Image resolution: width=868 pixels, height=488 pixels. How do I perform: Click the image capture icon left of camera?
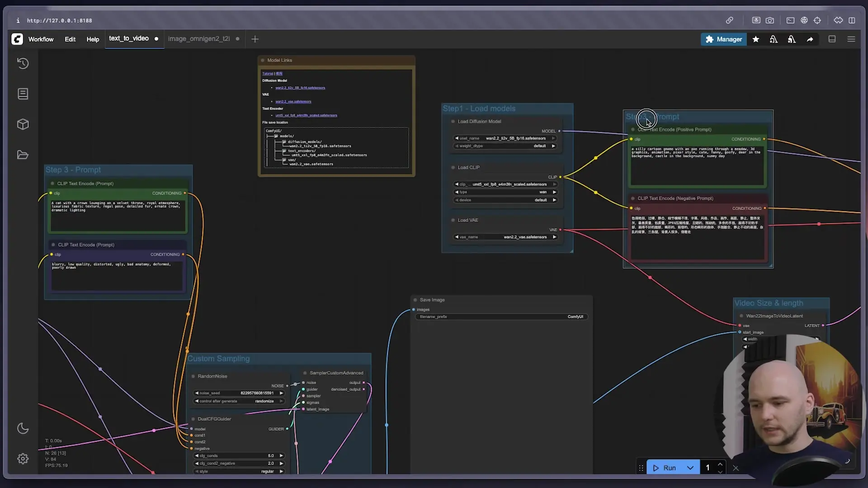[x=756, y=20]
